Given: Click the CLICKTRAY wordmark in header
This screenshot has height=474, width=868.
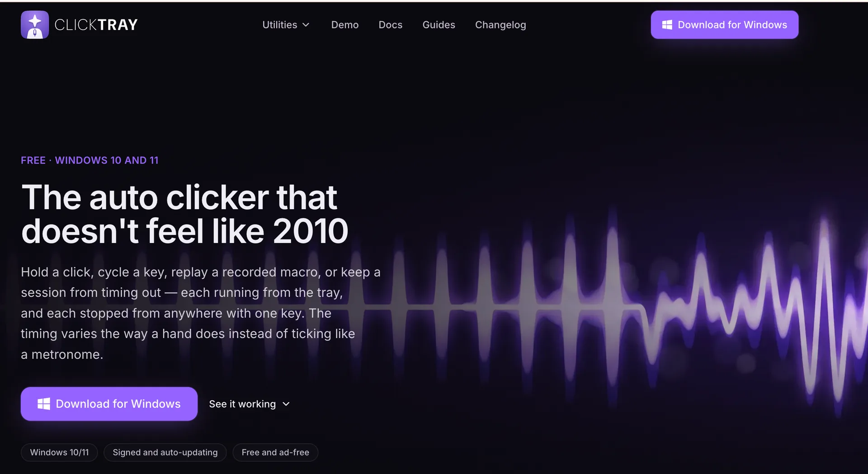Looking at the screenshot, I should (96, 25).
